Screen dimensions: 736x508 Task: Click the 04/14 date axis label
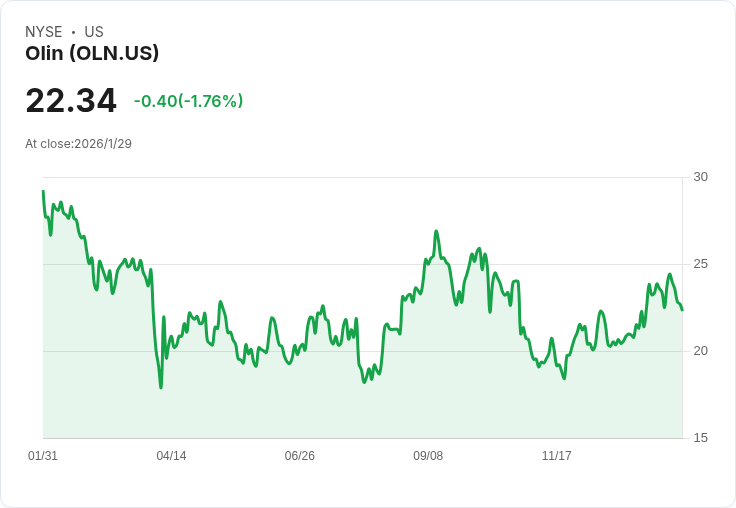171,456
